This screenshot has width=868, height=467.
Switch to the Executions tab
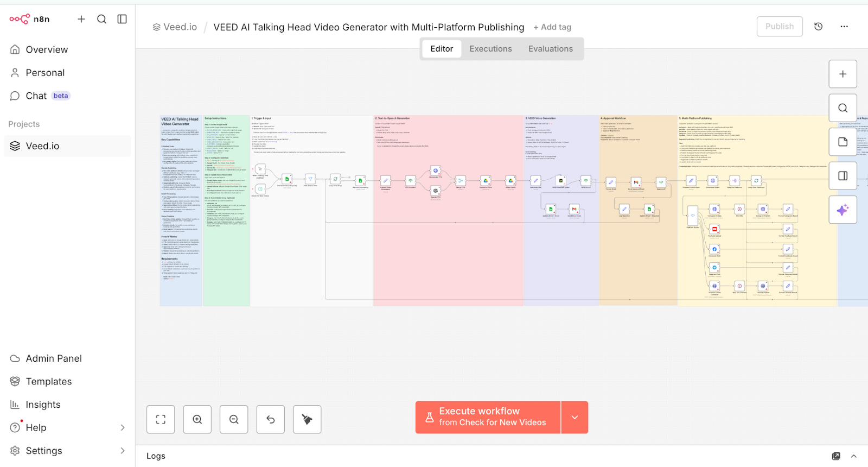point(490,49)
